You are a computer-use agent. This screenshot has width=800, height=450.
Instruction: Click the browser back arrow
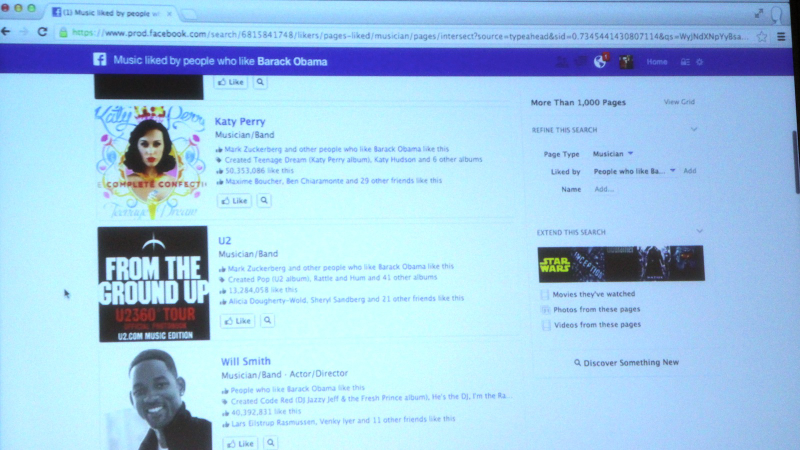point(6,32)
